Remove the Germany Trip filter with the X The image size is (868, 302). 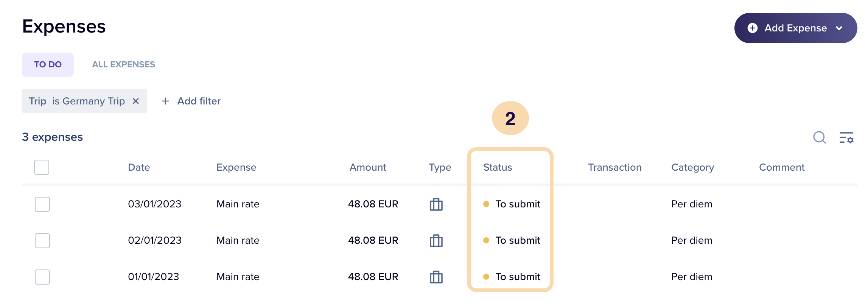[136, 101]
